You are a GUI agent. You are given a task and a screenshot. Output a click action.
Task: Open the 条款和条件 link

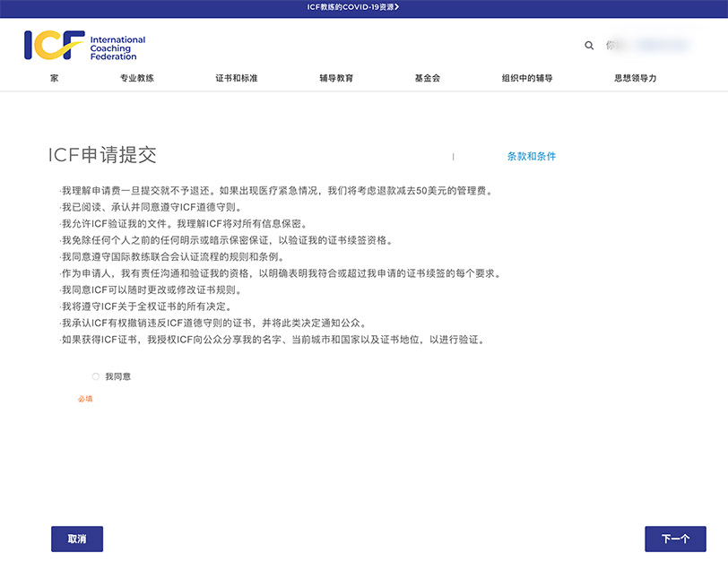point(532,156)
